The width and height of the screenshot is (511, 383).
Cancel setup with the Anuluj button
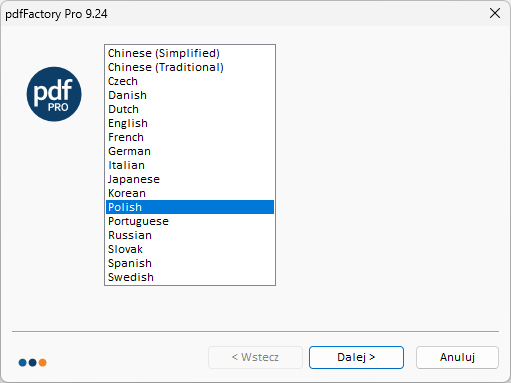457,357
